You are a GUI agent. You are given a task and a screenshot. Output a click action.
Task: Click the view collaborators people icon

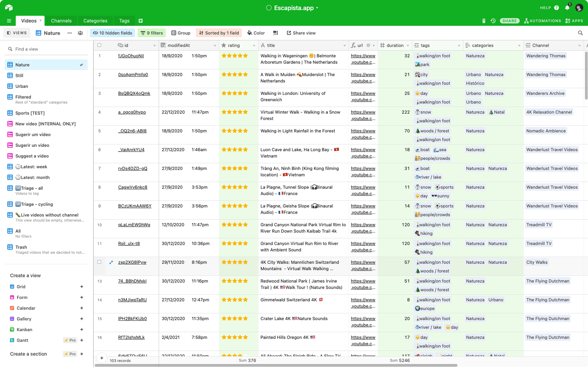coord(80,33)
